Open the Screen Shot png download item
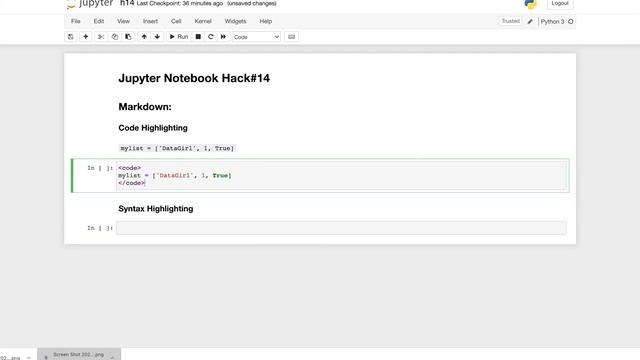The height and width of the screenshot is (360, 640). (x=78, y=355)
